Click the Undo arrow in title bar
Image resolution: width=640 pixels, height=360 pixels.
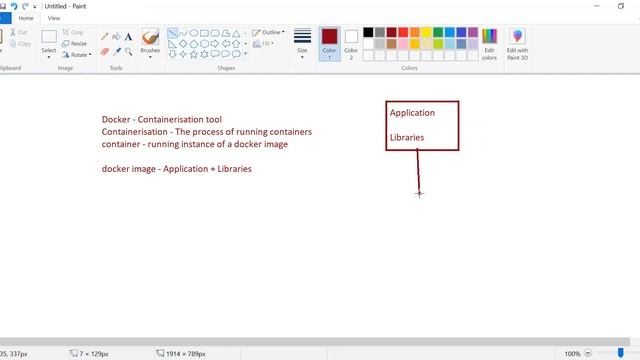click(x=14, y=6)
